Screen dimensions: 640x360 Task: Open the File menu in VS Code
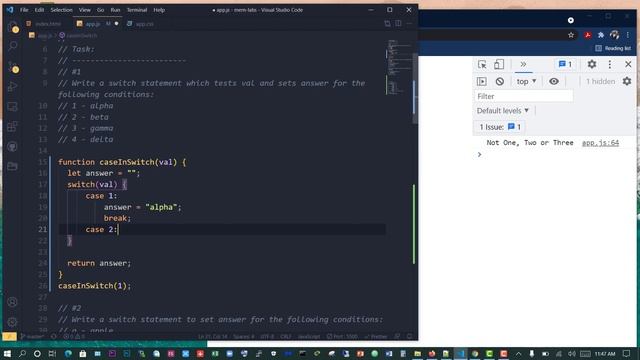click(x=24, y=10)
